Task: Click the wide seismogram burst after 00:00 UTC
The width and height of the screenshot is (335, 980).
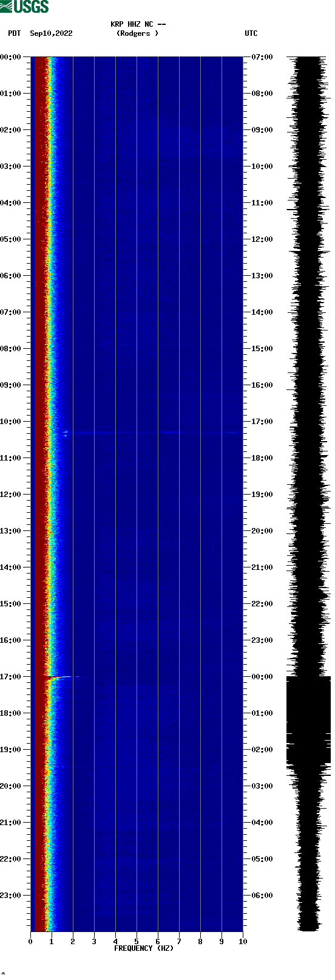Action: (x=308, y=720)
